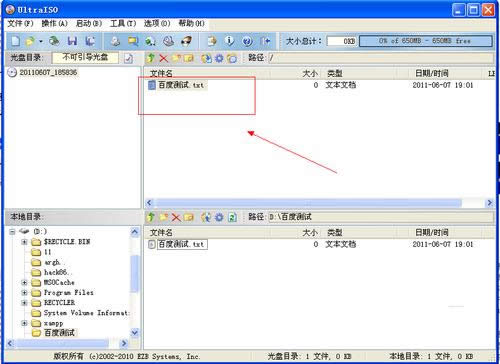Click the Open file folder icon
The width and height of the screenshot is (500, 364).
30,41
